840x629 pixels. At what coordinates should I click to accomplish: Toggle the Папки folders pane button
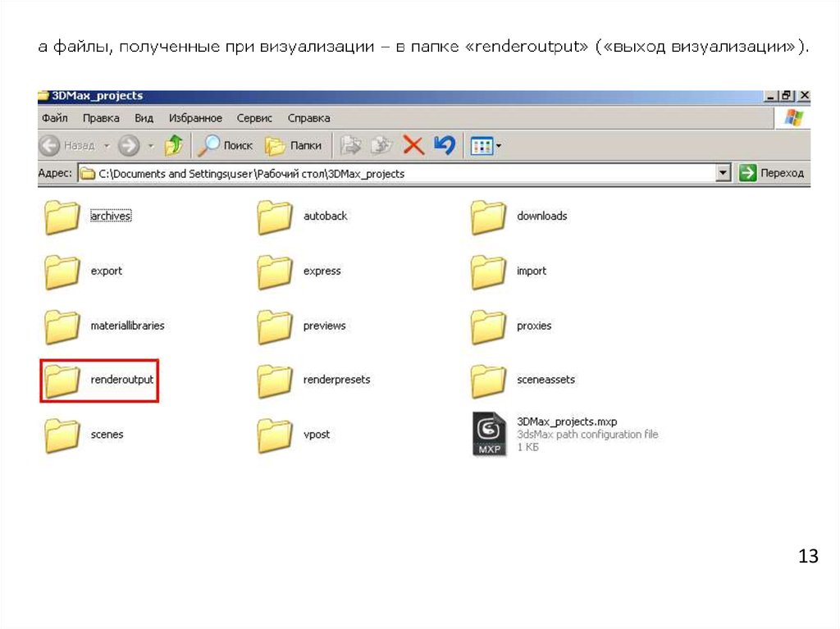tap(294, 146)
